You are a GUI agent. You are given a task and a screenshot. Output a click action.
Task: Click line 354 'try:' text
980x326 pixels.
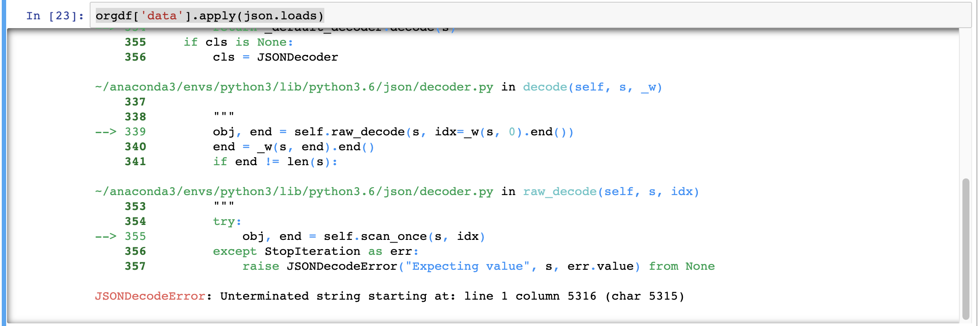(x=227, y=221)
